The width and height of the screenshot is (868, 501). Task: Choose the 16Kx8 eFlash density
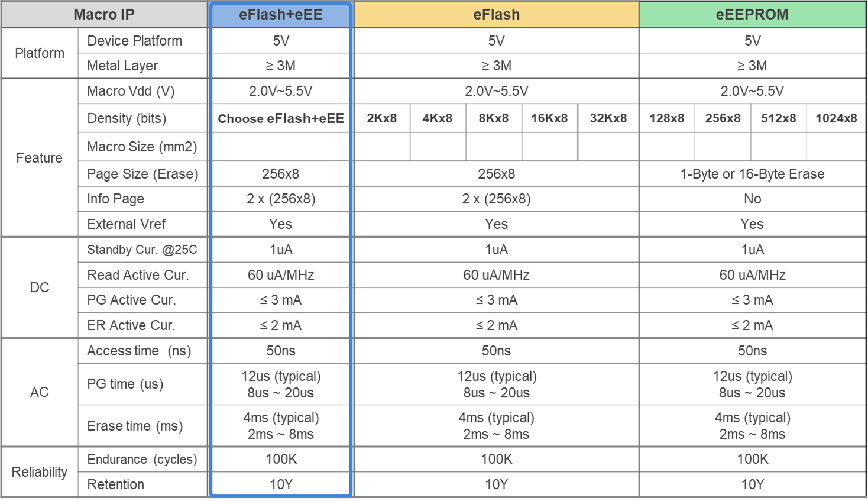(x=549, y=118)
